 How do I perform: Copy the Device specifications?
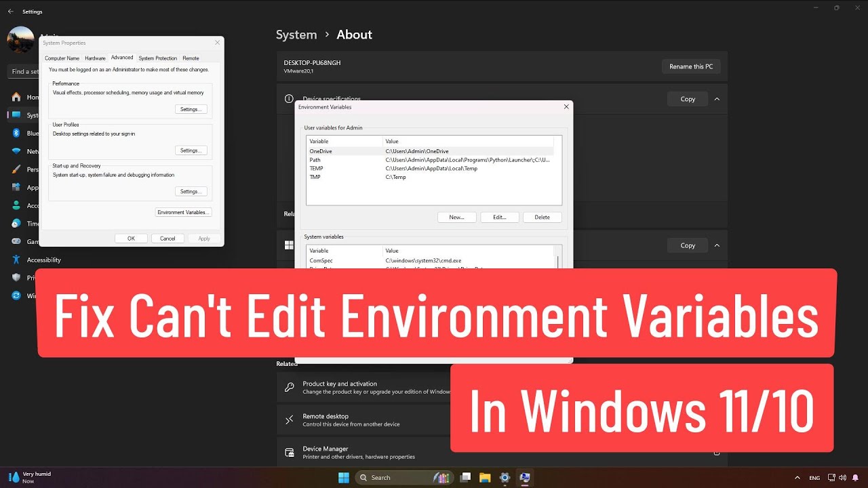[688, 99]
